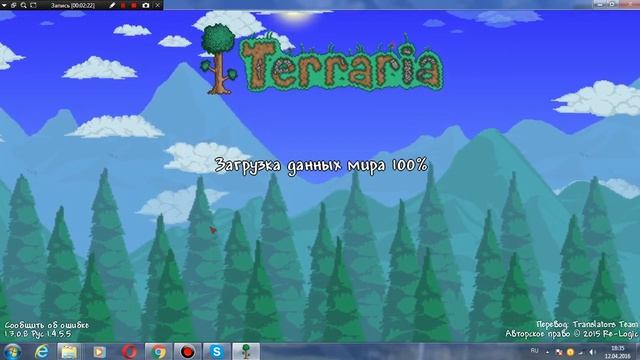Viewport: 640px width, 360px height.
Task: Click the second red stop recording button
Action: (x=134, y=5)
